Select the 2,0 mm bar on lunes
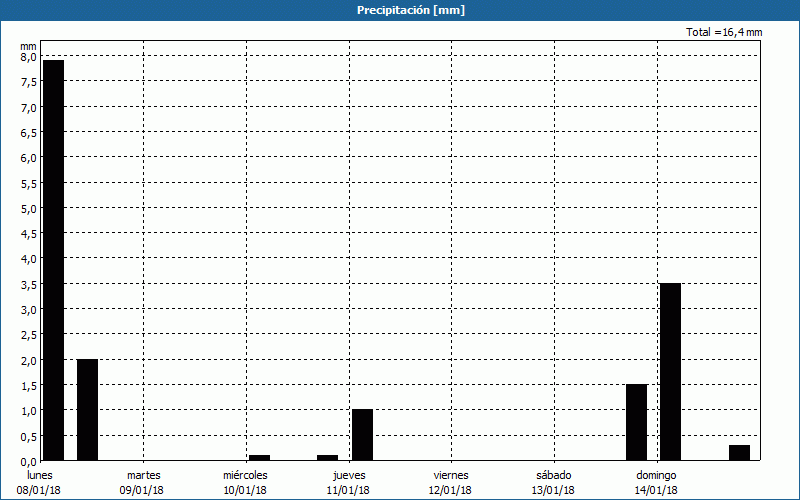 (x=88, y=410)
